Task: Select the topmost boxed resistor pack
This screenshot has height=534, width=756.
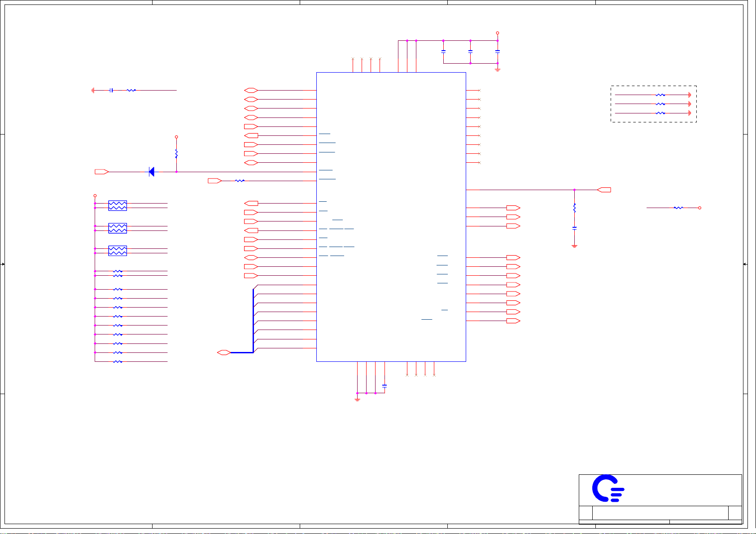Action: pos(118,206)
